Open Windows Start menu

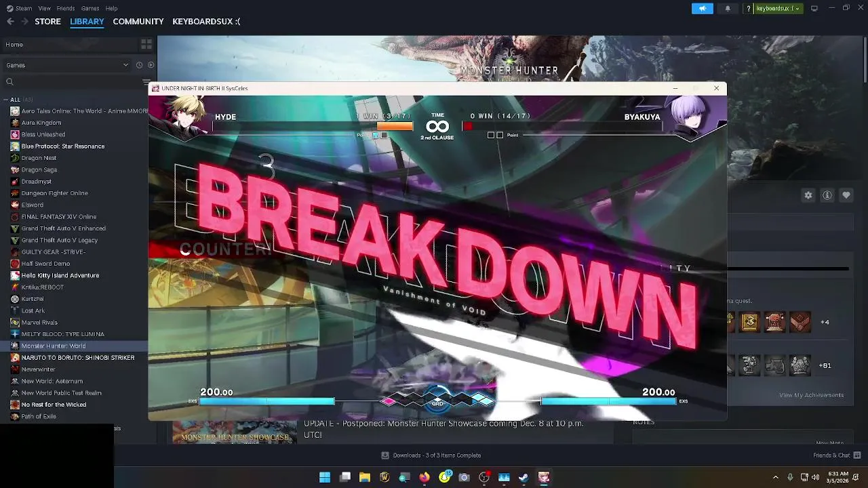pyautogui.click(x=325, y=477)
